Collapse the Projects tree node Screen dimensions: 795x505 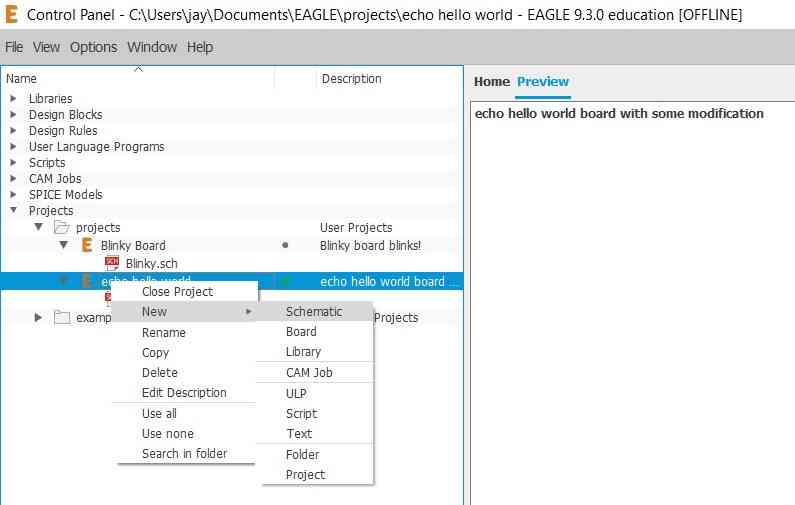coord(14,210)
